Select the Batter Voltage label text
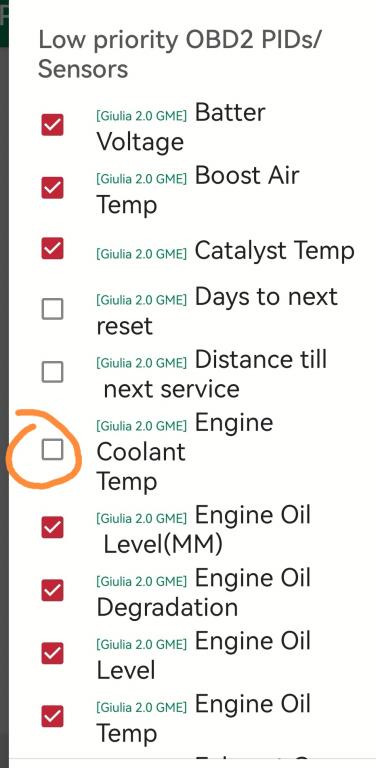This screenshot has width=376, height=768. (x=181, y=127)
